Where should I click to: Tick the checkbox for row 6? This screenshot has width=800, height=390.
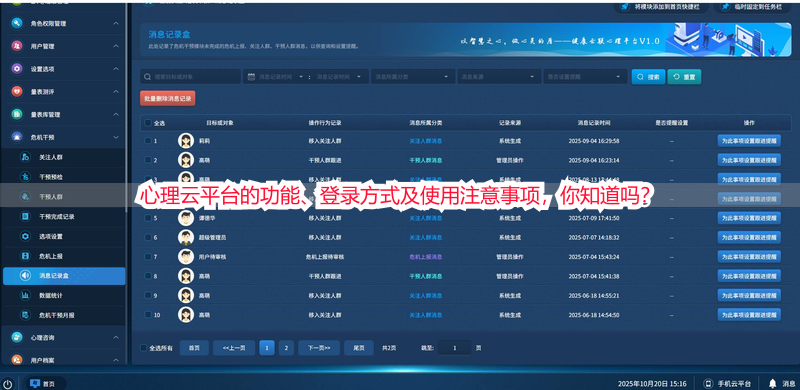point(148,237)
